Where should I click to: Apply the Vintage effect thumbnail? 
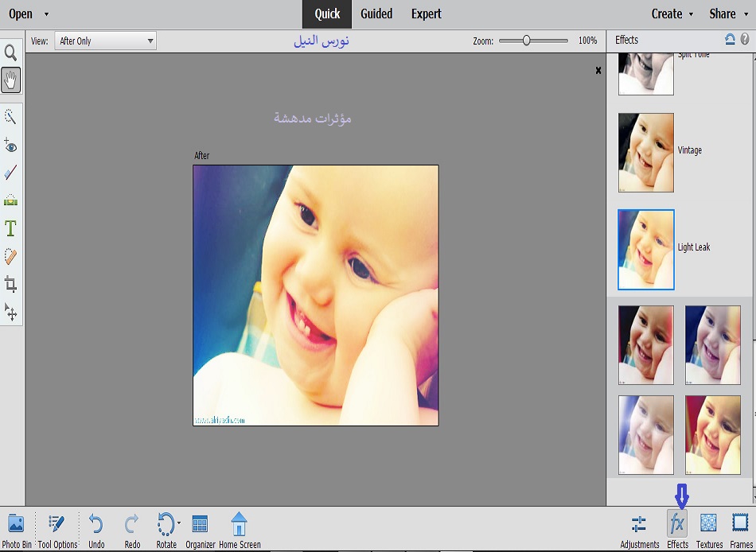tap(646, 152)
